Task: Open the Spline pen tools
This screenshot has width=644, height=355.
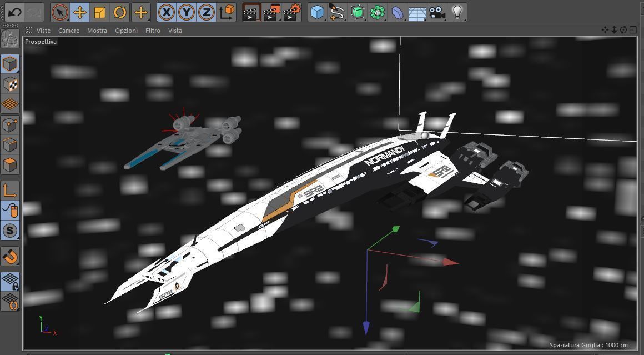Action: [x=337, y=12]
